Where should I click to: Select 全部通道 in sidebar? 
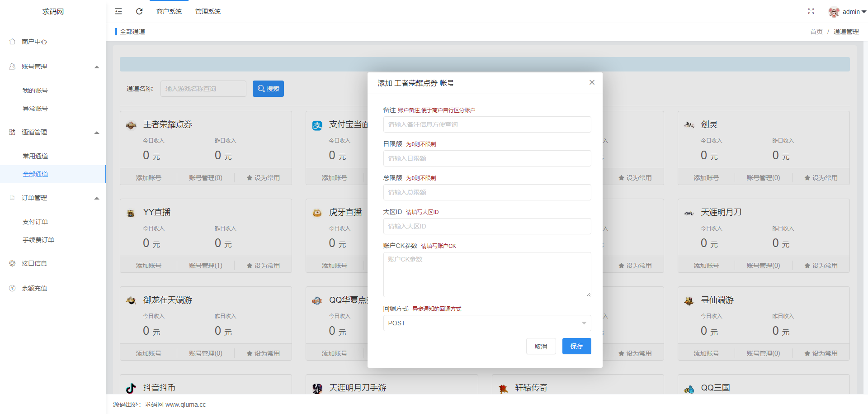(x=53, y=174)
